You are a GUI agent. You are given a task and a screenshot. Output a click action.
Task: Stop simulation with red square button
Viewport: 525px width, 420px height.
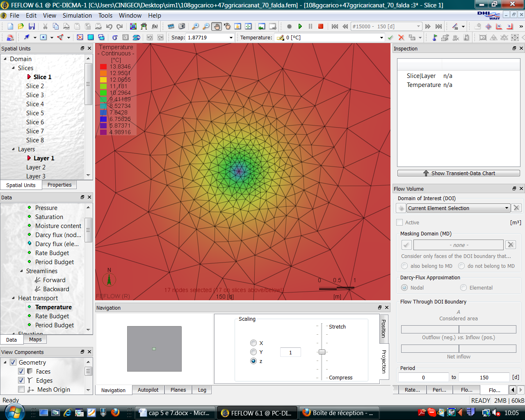[321, 26]
